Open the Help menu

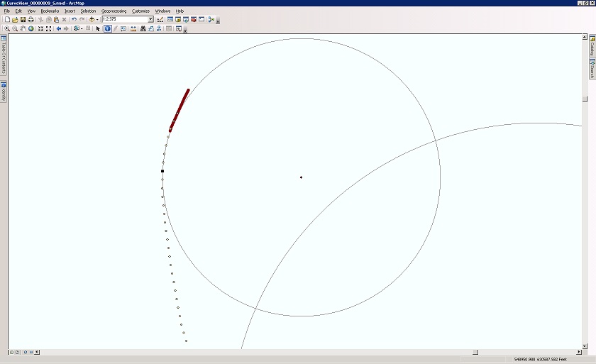coord(180,11)
